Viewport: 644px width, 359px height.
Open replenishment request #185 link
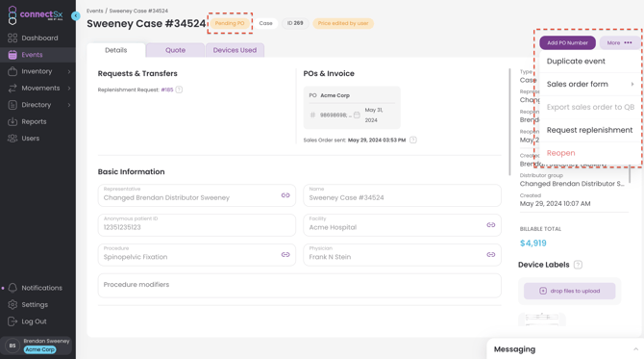click(166, 90)
